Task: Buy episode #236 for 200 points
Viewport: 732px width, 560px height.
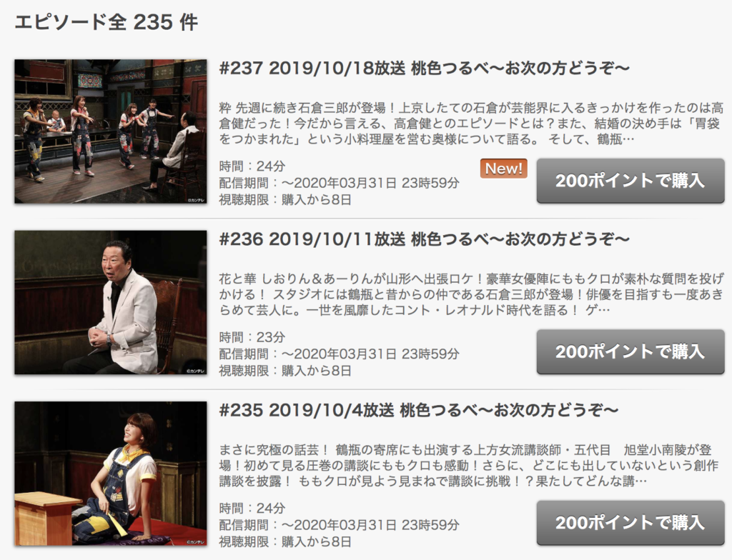Action: [630, 352]
